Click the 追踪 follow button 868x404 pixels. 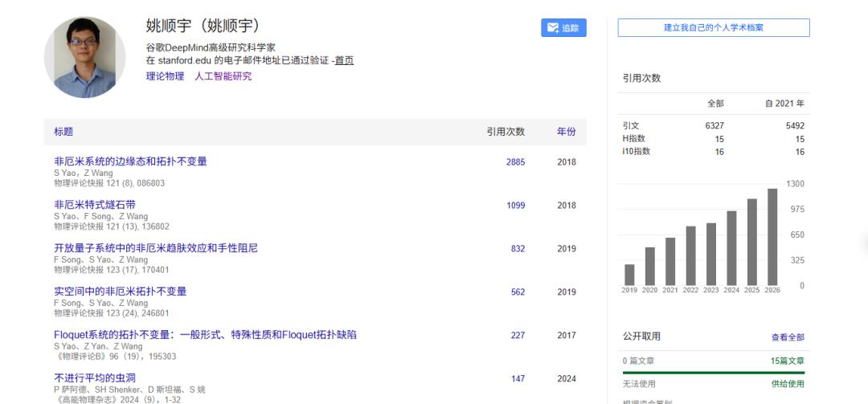(563, 27)
